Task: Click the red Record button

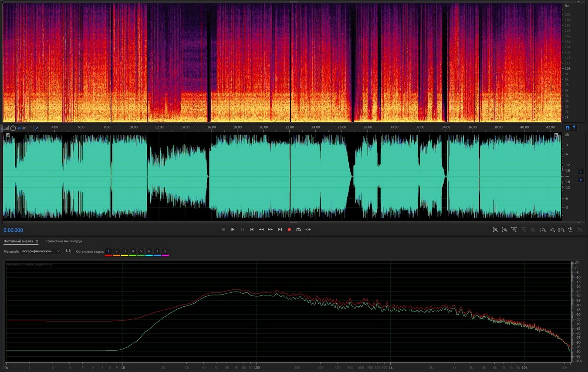Action: 289,229
